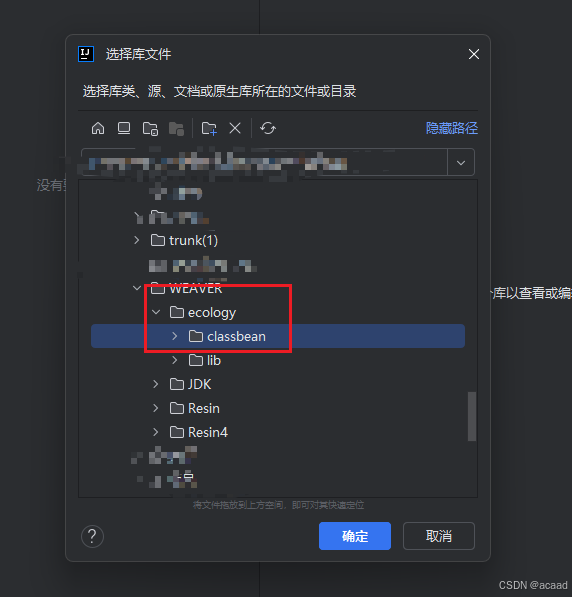Delete the selected item with the X toolbar icon
Viewport: 572px width, 597px height.
[x=235, y=128]
